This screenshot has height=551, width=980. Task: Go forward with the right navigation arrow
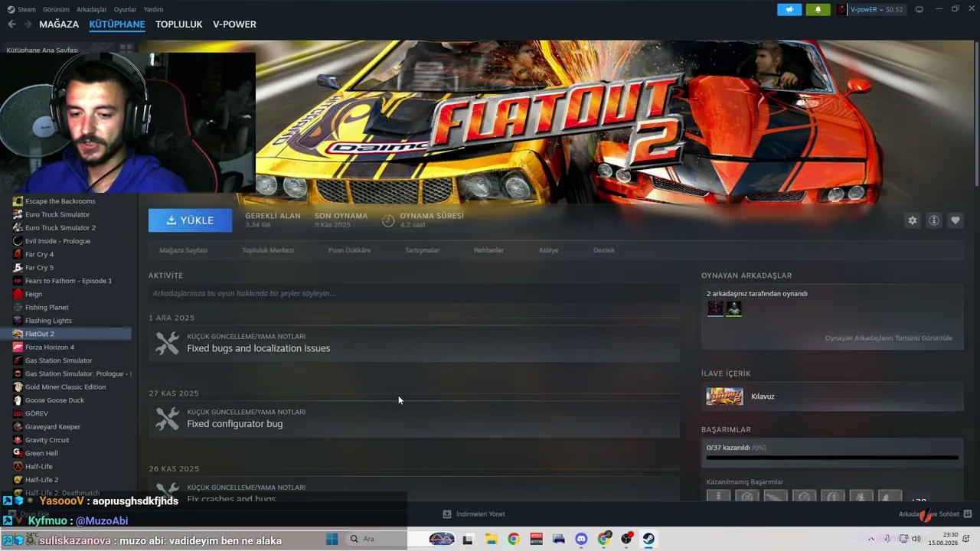[x=28, y=24]
